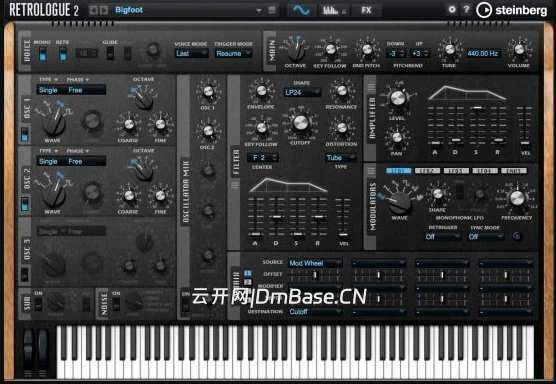Image resolution: width=556 pixels, height=384 pixels.
Task: Open the LFO Sync Mode dropdown set to Off
Action: click(x=485, y=236)
